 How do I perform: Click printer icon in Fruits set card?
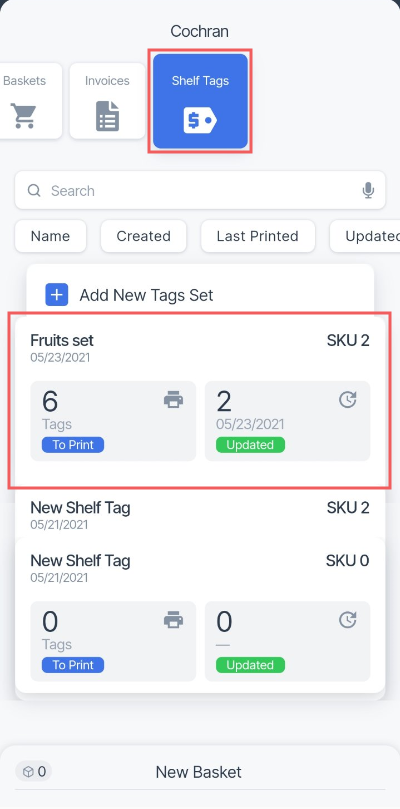[x=173, y=400]
